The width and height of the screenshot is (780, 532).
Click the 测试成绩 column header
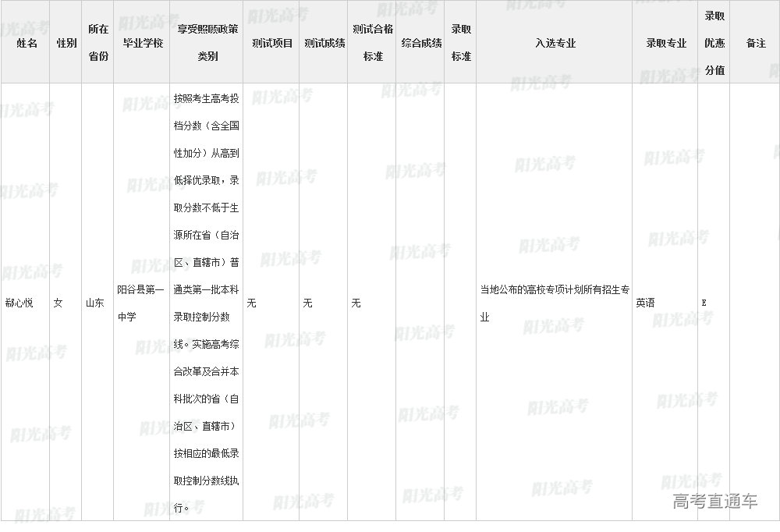(x=324, y=43)
